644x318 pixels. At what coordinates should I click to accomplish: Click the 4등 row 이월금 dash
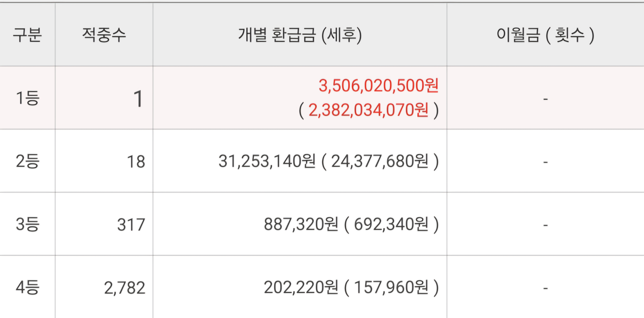coord(545,289)
